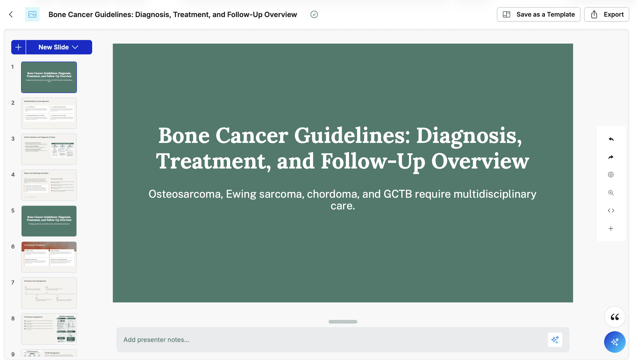Select slide 7 Ewing Sarcoma Management thumbnail
The width and height of the screenshot is (636, 364).
click(49, 293)
